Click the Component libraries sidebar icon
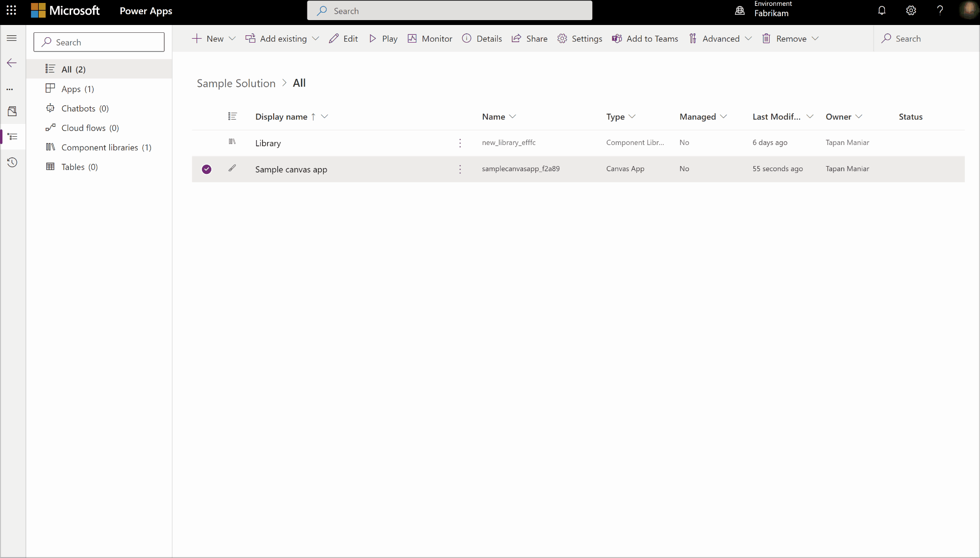This screenshot has height=558, width=980. (x=50, y=146)
